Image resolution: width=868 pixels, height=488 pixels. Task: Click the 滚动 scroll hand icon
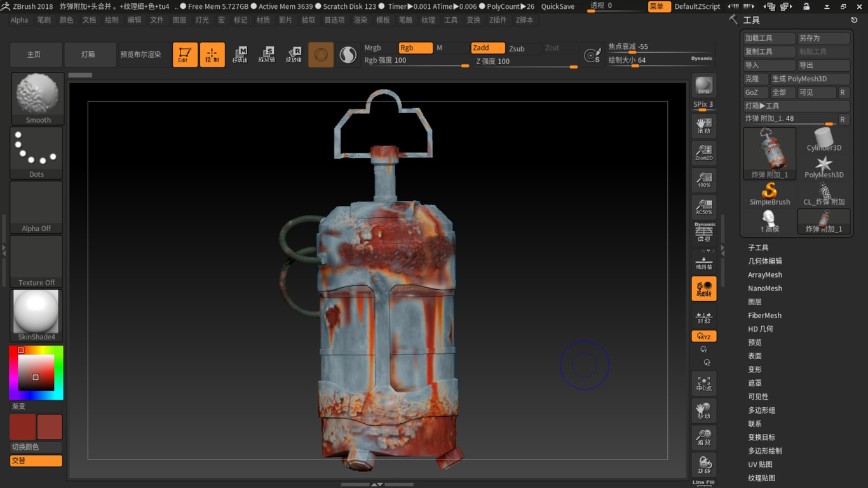(703, 125)
